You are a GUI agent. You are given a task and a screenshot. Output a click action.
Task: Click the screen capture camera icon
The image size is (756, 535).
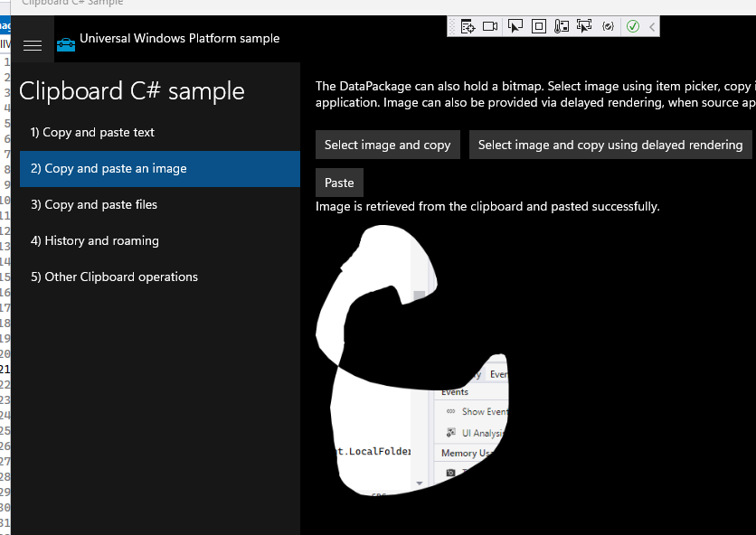490,26
